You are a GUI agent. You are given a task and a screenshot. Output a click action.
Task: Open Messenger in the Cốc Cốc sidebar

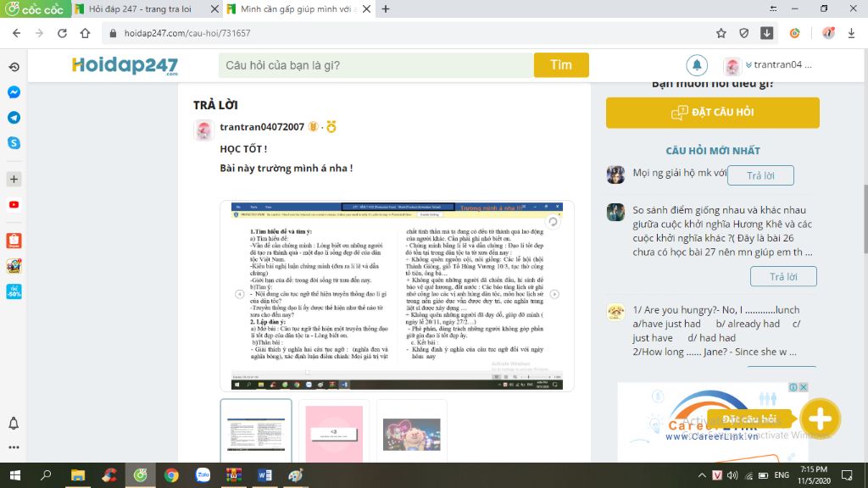pos(14,91)
